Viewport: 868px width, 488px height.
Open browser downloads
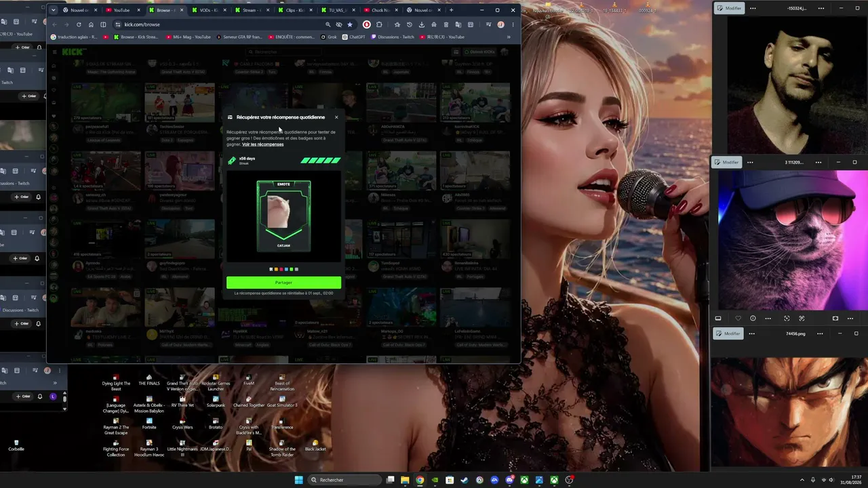click(x=422, y=24)
